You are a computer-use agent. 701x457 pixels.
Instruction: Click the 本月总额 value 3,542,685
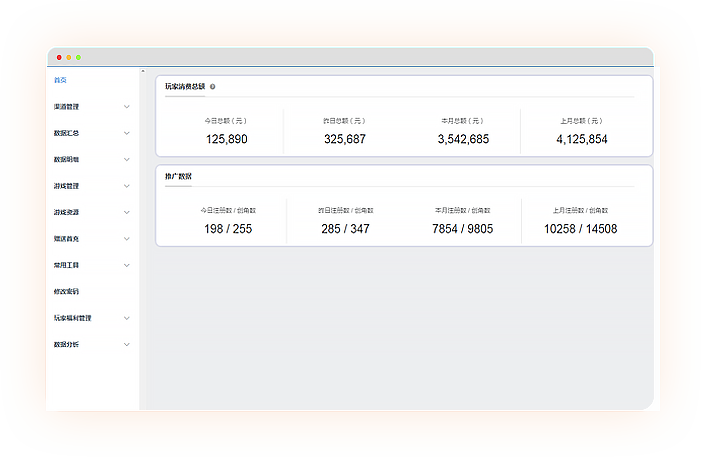pyautogui.click(x=463, y=139)
